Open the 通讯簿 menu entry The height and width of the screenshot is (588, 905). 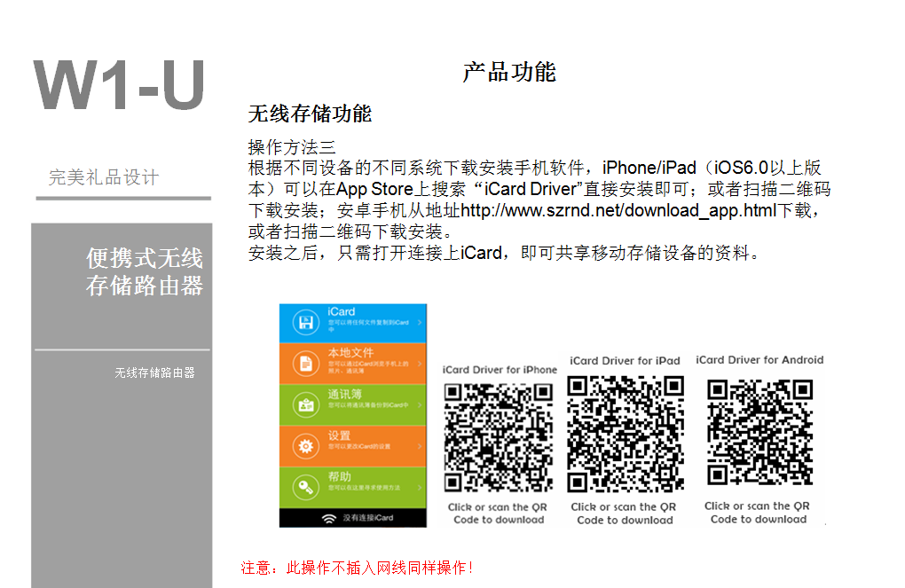(353, 405)
